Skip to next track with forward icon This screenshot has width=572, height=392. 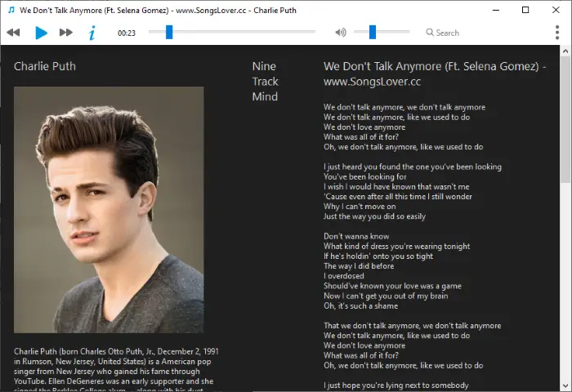(65, 33)
